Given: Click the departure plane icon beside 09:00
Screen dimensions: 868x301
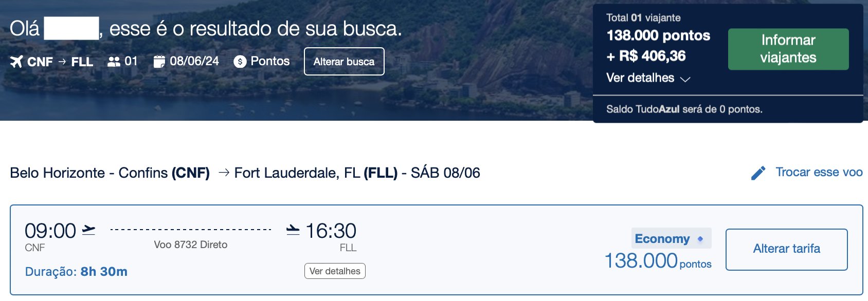Looking at the screenshot, I should point(89,230).
